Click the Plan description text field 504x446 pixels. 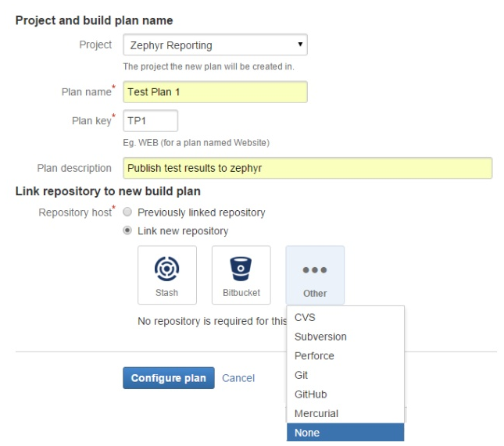[x=307, y=168]
